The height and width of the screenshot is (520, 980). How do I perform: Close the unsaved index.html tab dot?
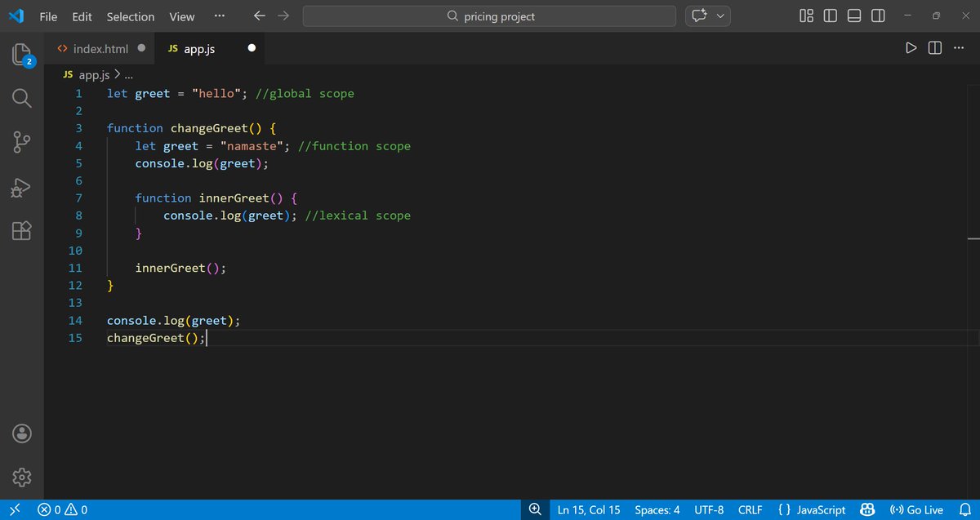(141, 48)
